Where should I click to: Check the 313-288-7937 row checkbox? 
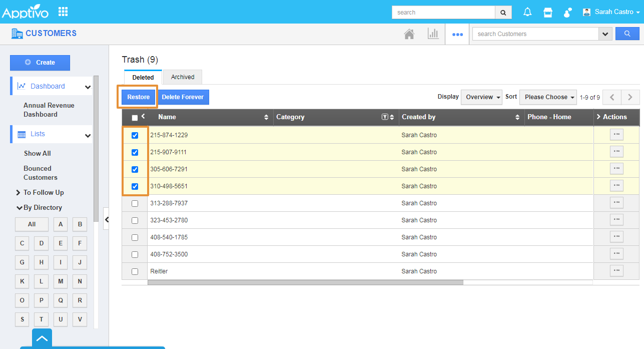(x=135, y=203)
